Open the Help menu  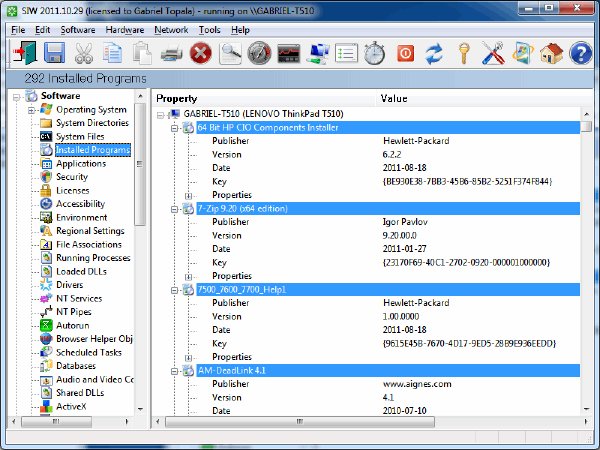pyautogui.click(x=240, y=30)
